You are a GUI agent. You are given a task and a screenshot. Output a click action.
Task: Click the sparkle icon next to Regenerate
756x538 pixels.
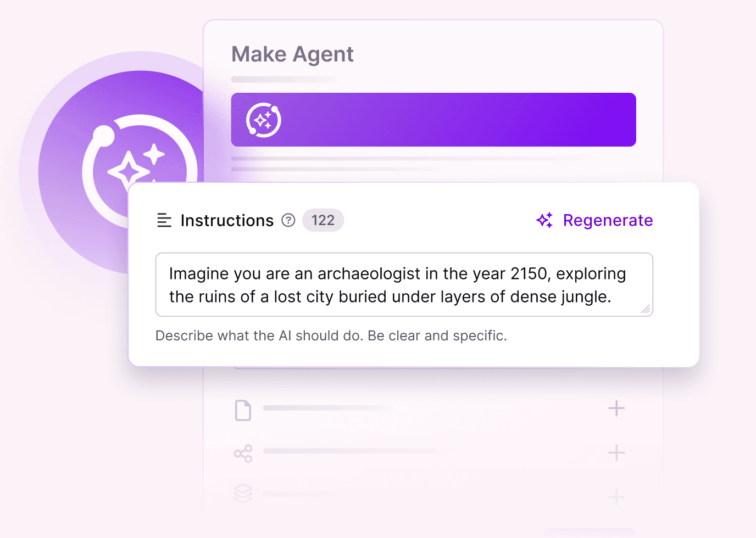(544, 220)
